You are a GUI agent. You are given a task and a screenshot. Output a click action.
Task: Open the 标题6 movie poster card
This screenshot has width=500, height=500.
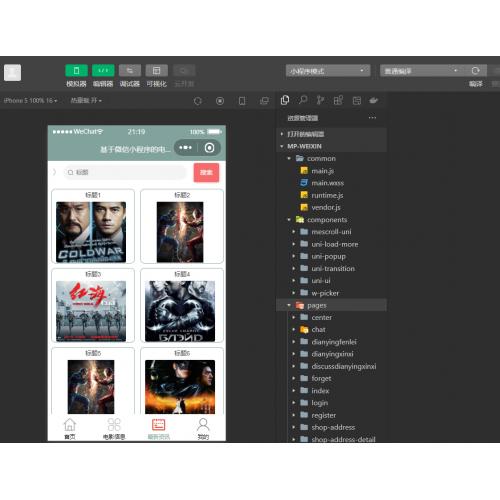(x=182, y=381)
